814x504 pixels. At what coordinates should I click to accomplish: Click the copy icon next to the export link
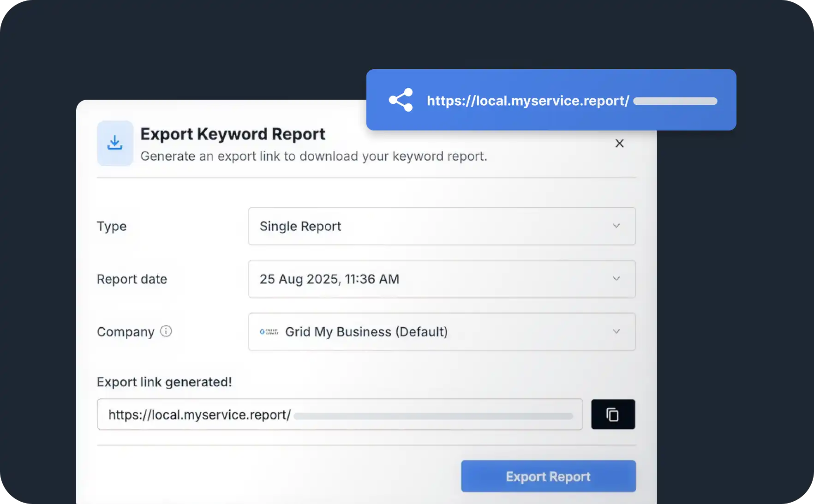point(613,414)
